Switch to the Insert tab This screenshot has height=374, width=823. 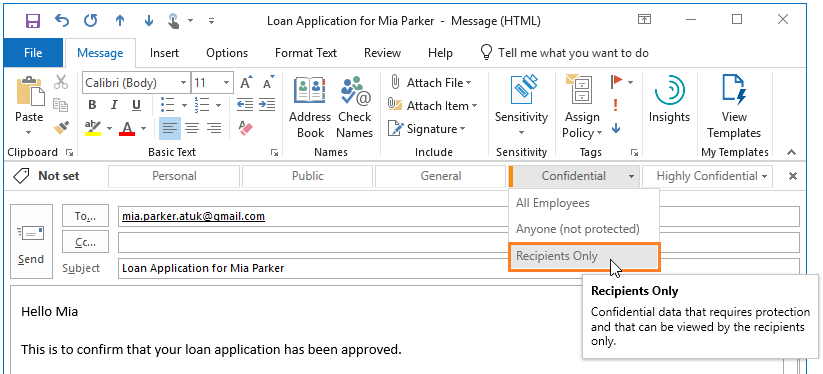click(x=164, y=53)
